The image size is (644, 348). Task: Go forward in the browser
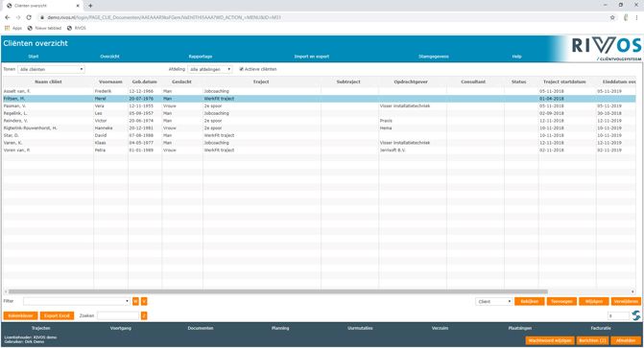18,17
